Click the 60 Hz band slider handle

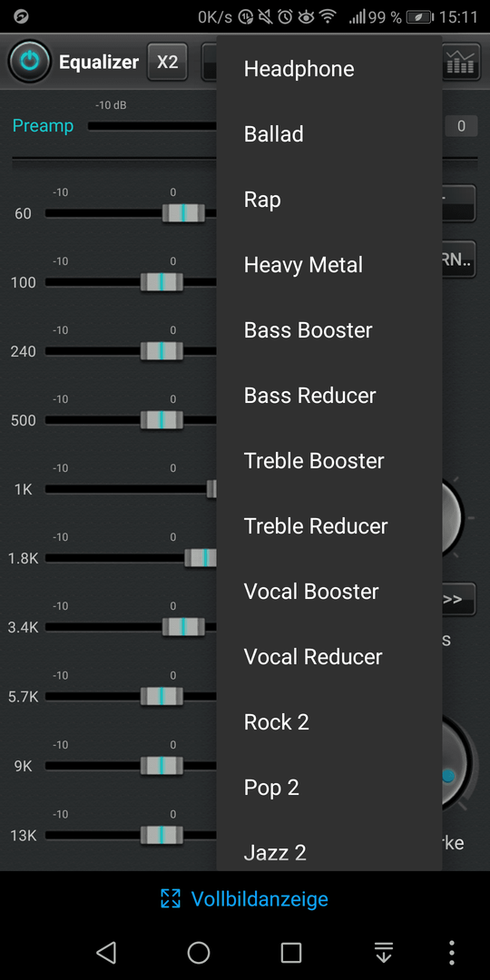point(183,213)
